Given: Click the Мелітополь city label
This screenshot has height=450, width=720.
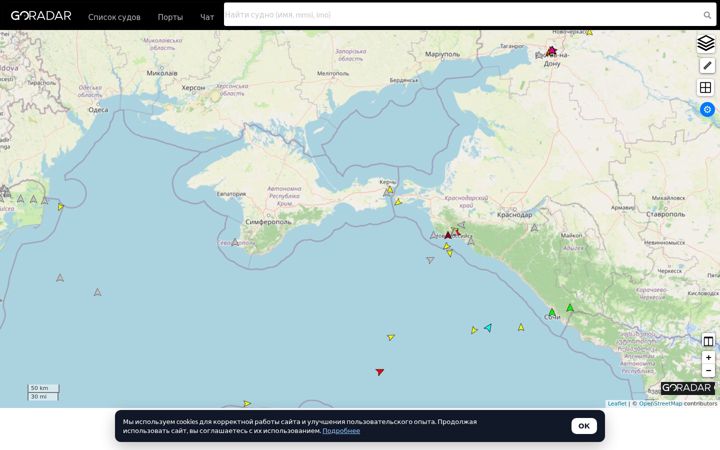Looking at the screenshot, I should click(x=333, y=73).
